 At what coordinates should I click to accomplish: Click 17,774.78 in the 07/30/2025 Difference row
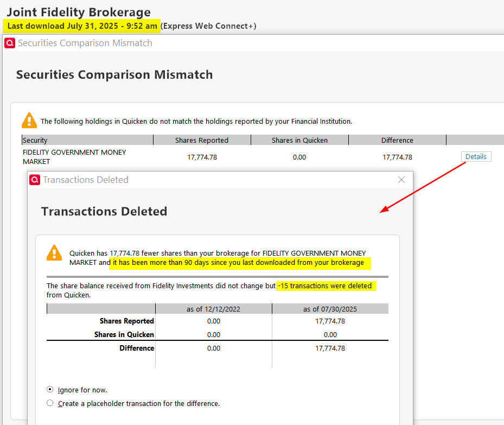330,348
